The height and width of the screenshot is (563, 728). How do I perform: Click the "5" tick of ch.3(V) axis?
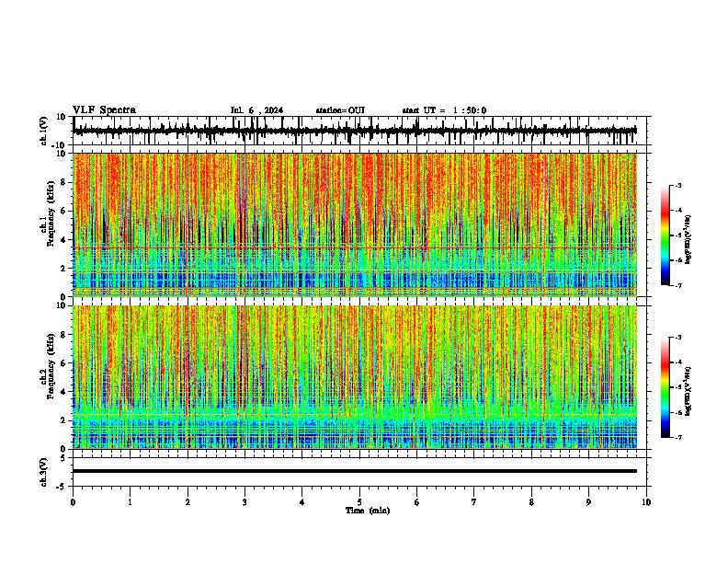[63, 458]
